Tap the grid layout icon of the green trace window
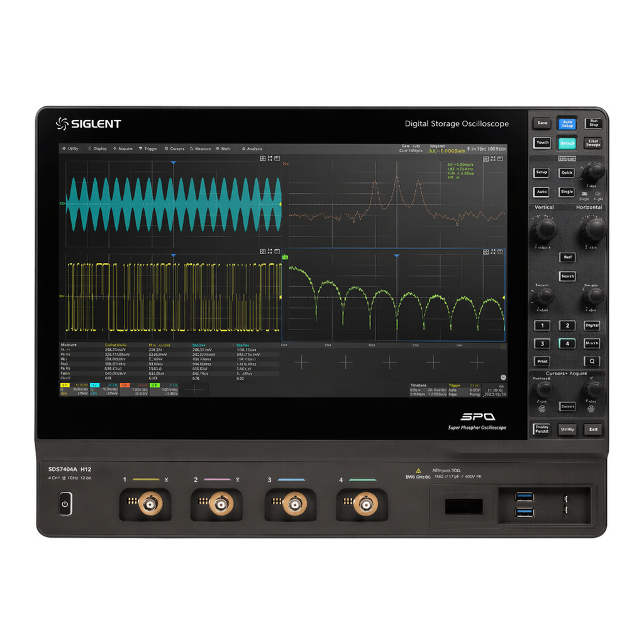The image size is (644, 644). [486, 252]
